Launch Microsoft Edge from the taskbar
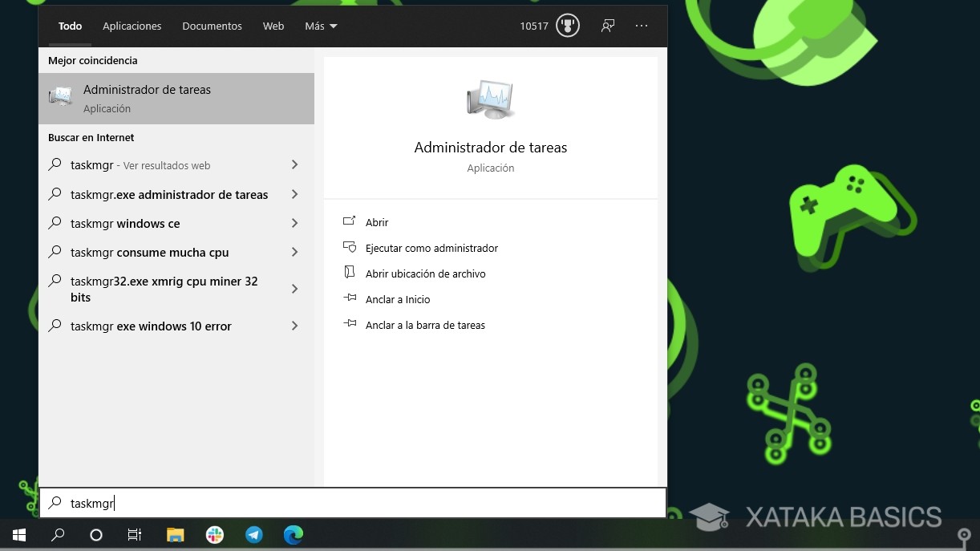The image size is (980, 551). [x=293, y=534]
